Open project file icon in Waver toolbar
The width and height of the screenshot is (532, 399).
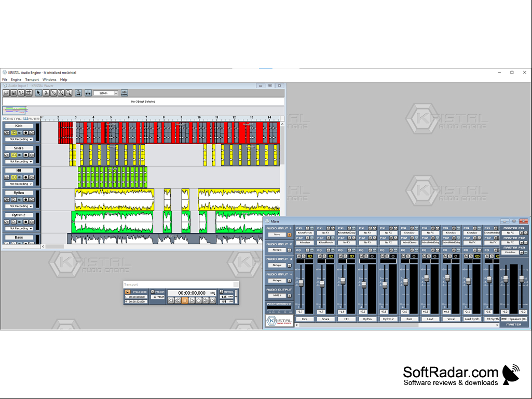tap(6, 93)
